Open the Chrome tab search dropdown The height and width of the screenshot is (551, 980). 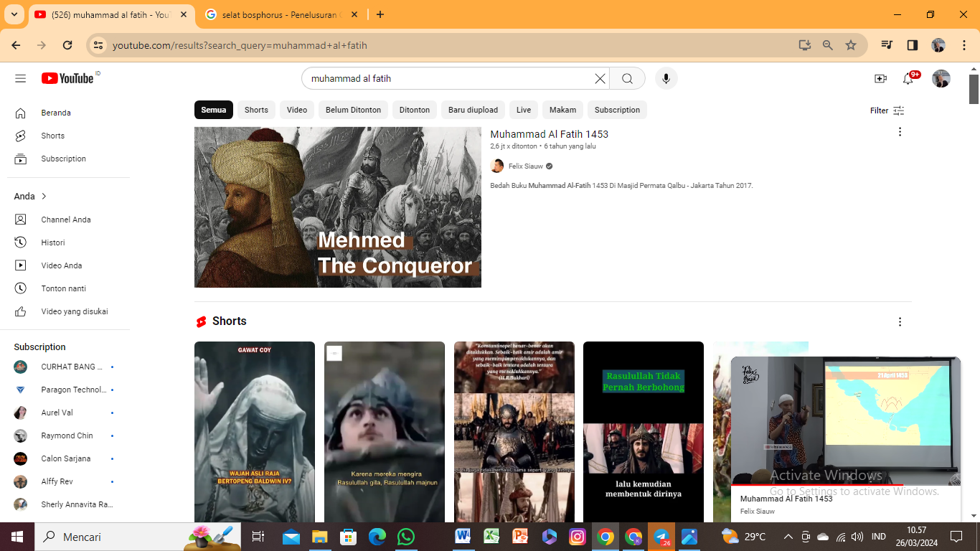point(14,14)
